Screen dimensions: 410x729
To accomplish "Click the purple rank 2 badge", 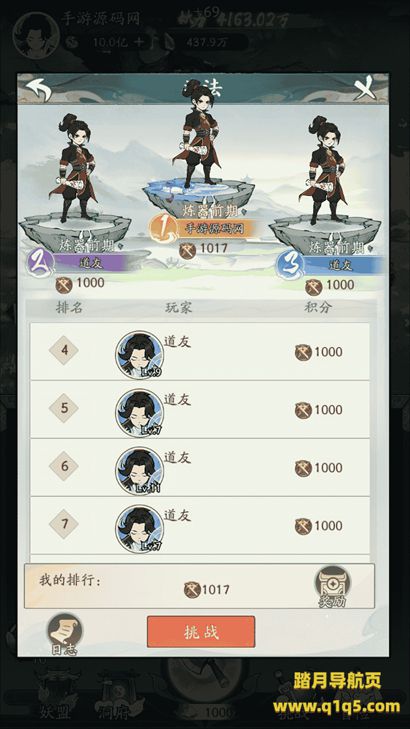I will (x=40, y=263).
